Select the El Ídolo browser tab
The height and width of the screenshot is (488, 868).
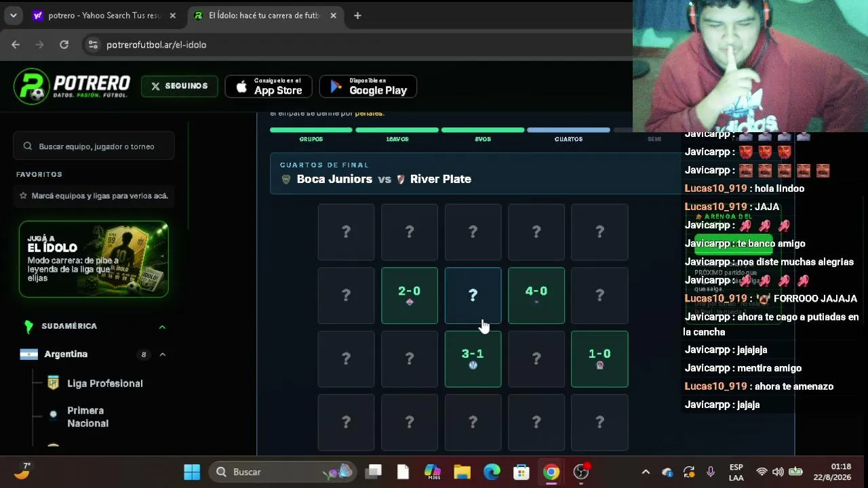pos(265,16)
